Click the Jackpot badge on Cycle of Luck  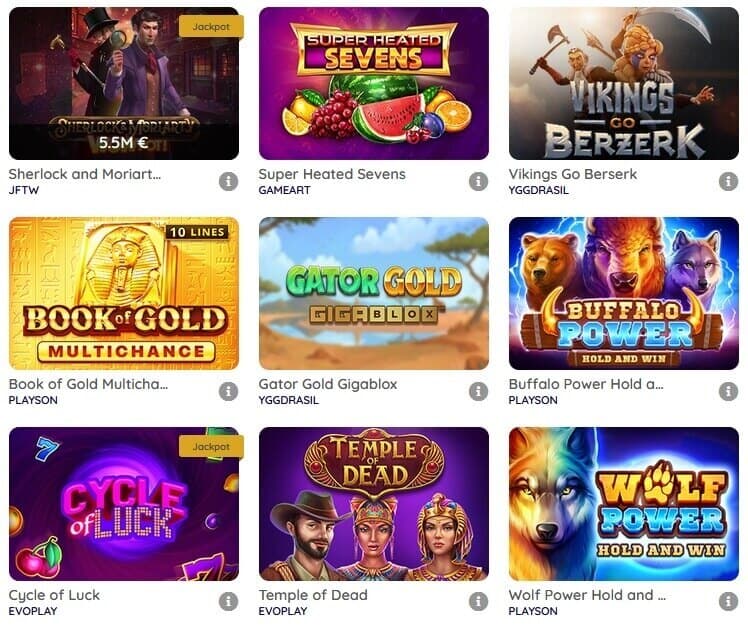tap(211, 447)
